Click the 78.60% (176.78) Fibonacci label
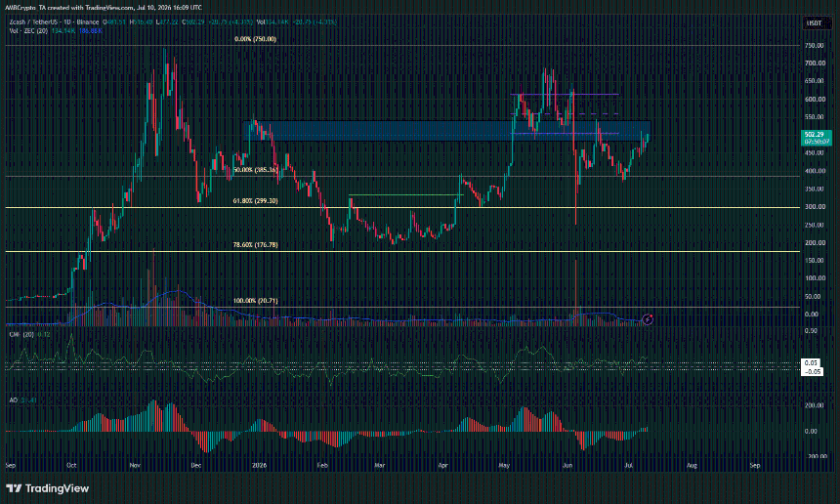 (x=256, y=245)
